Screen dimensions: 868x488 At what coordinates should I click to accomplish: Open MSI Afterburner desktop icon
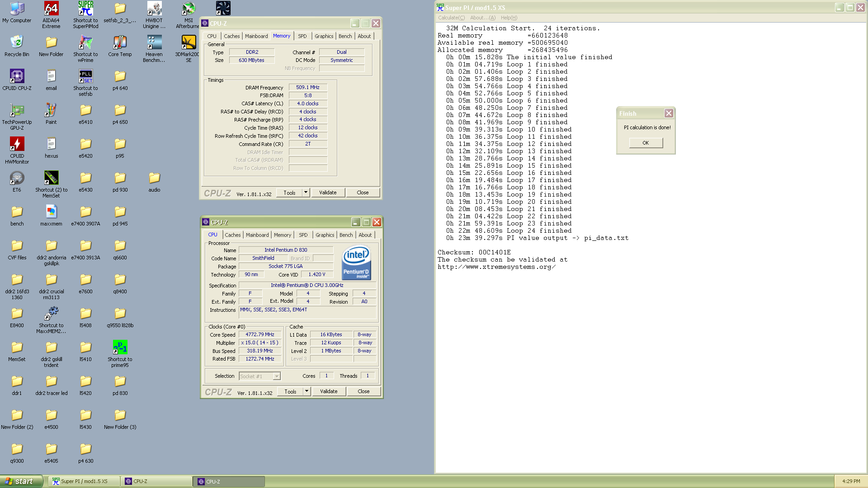[x=188, y=15]
